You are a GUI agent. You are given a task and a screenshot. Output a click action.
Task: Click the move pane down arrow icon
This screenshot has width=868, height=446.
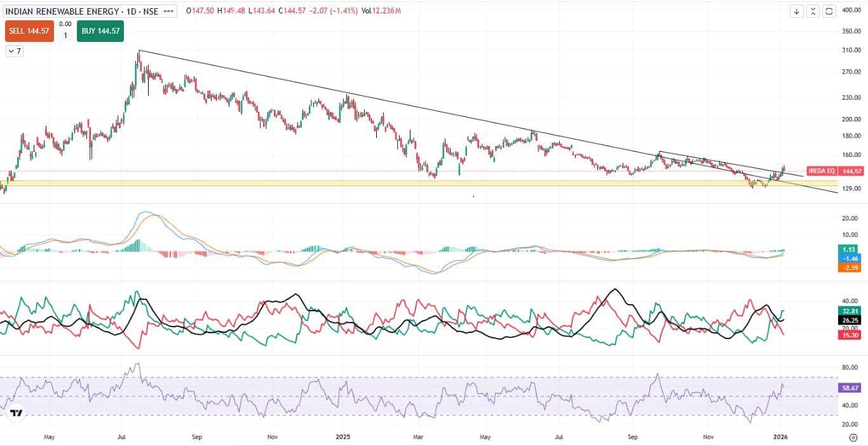click(797, 11)
